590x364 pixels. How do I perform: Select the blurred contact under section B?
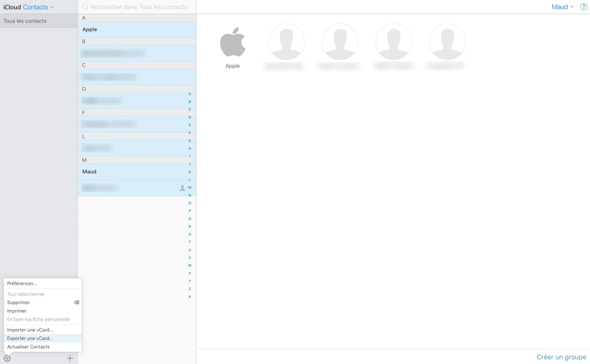[x=137, y=53]
